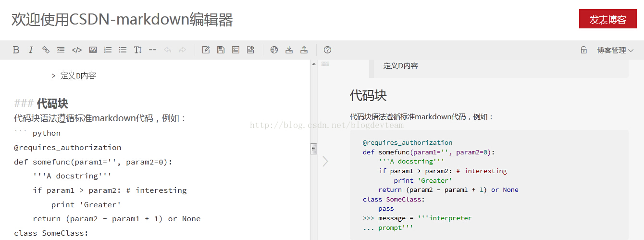
Task: Click the redo arrow icon
Action: point(182,50)
